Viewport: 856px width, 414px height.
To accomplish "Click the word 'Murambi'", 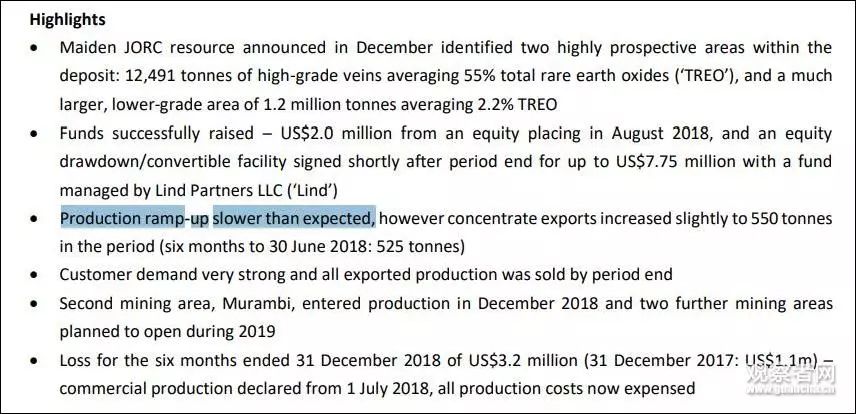I will pos(259,304).
